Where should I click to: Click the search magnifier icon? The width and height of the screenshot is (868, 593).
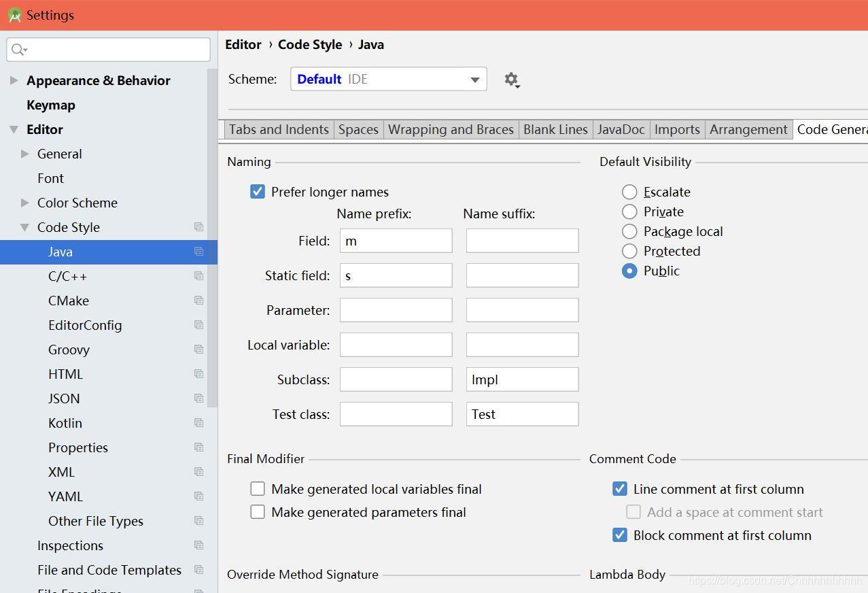coord(20,50)
